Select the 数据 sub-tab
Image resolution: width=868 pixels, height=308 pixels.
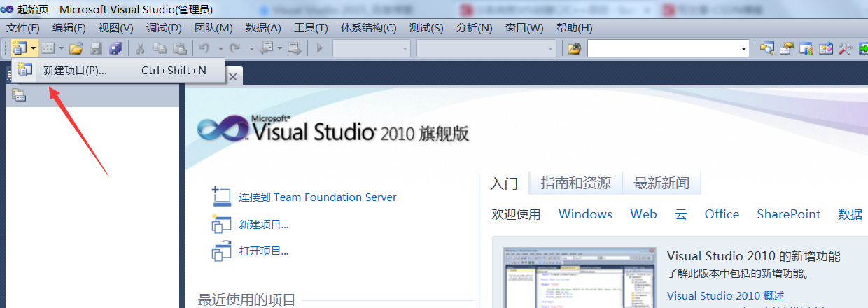click(x=850, y=214)
